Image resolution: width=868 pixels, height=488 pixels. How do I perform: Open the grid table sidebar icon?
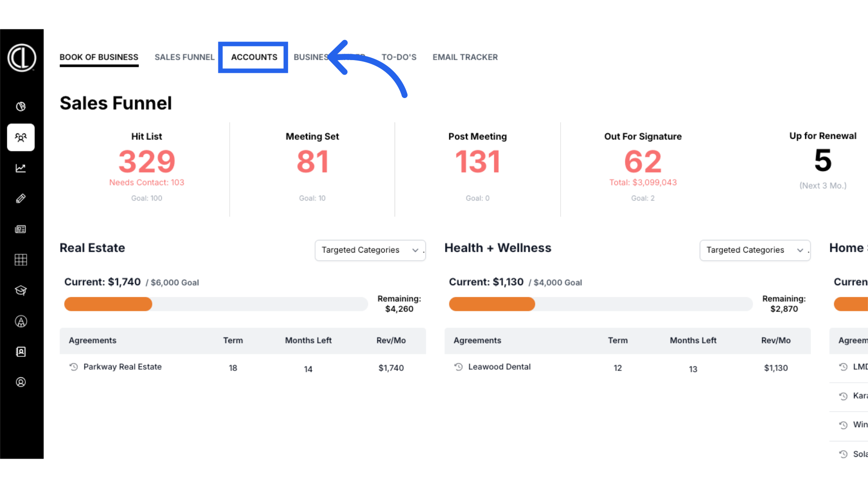[x=21, y=260]
